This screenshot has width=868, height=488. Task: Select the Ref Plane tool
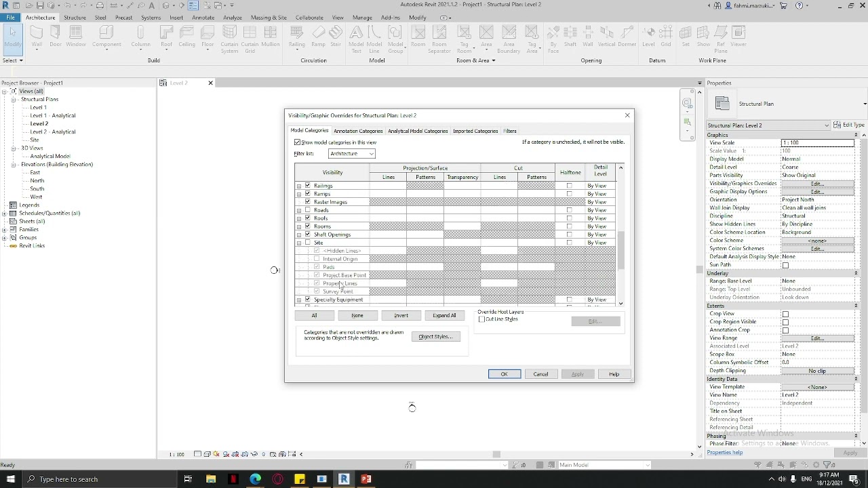pyautogui.click(x=721, y=39)
